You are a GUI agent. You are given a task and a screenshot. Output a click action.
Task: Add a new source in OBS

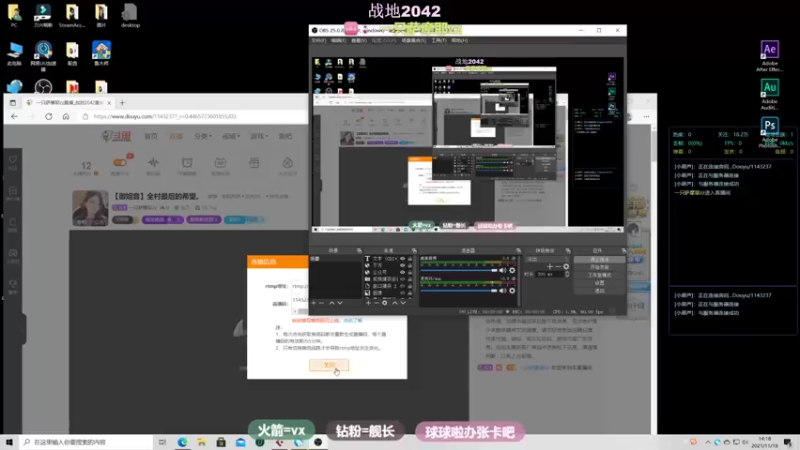[x=368, y=303]
